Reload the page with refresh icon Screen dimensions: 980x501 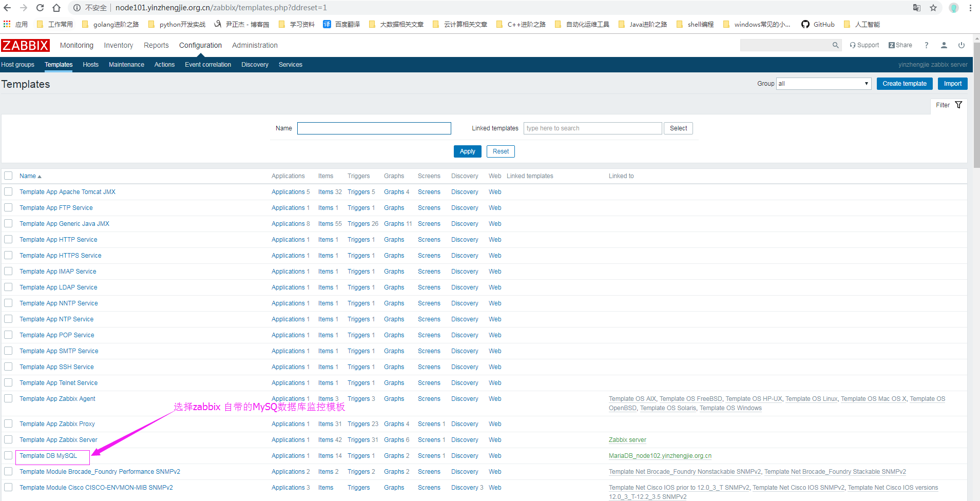40,8
